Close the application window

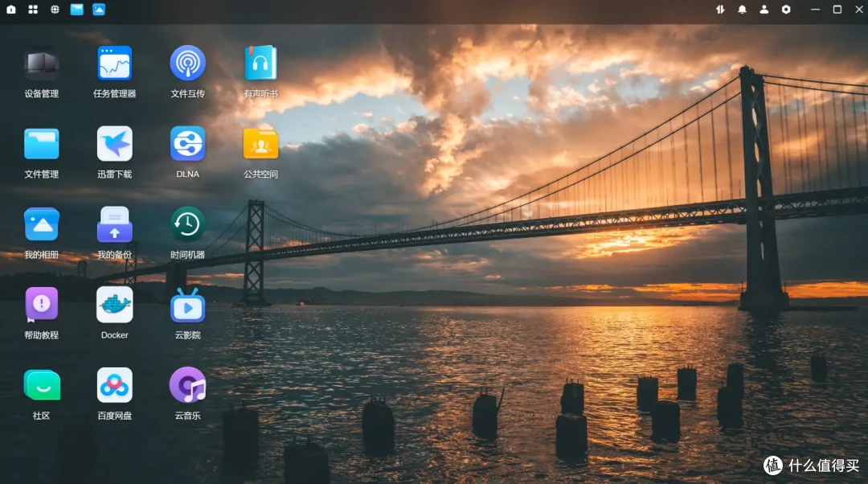(859, 10)
